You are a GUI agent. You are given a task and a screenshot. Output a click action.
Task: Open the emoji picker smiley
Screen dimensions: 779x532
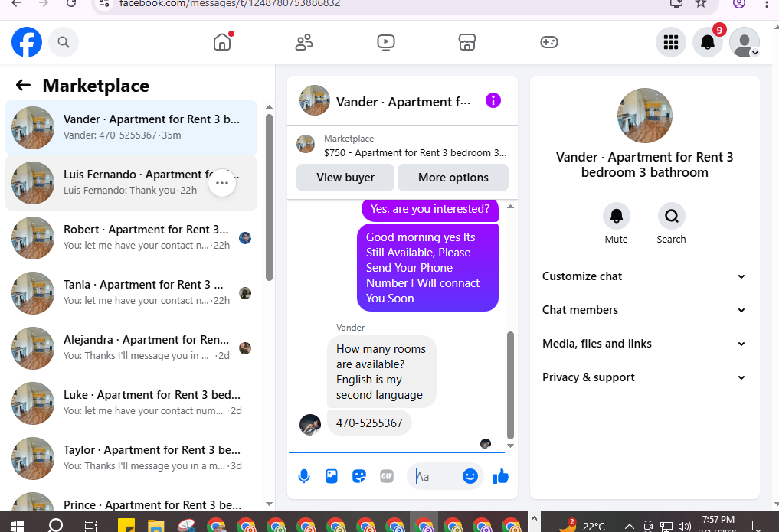click(x=470, y=476)
